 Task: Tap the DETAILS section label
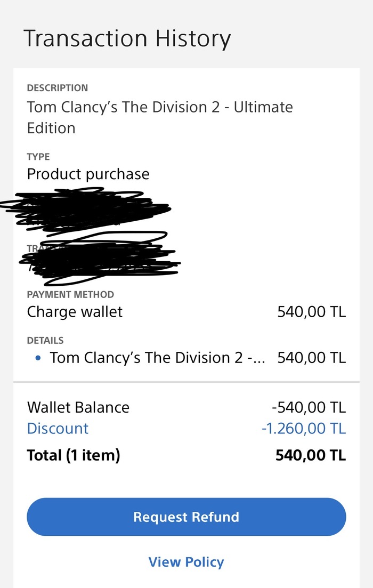click(45, 341)
